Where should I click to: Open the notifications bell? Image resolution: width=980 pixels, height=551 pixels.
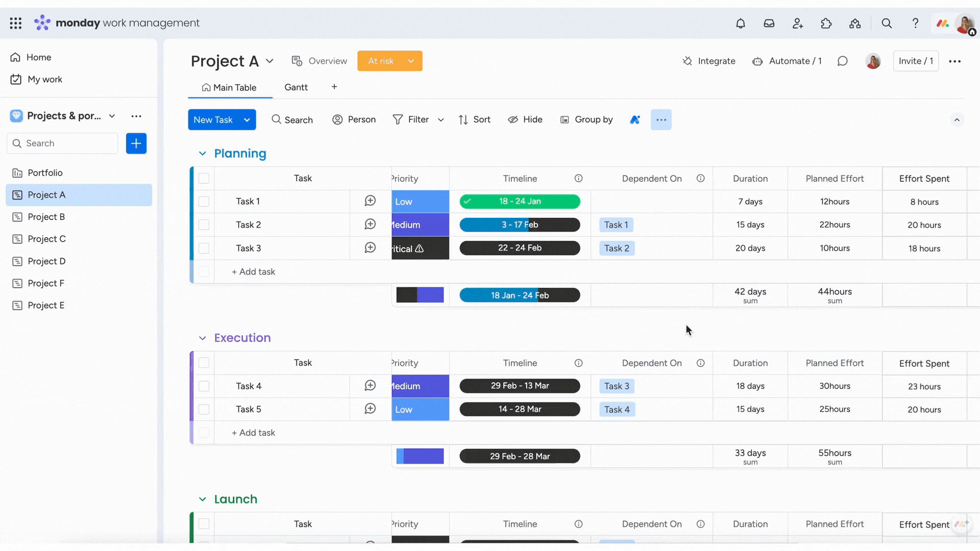741,23
